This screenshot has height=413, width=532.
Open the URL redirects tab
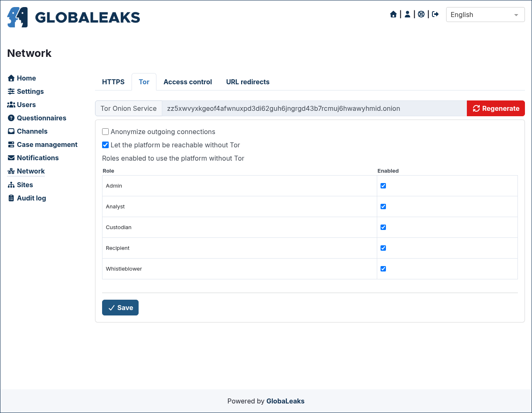tap(248, 82)
